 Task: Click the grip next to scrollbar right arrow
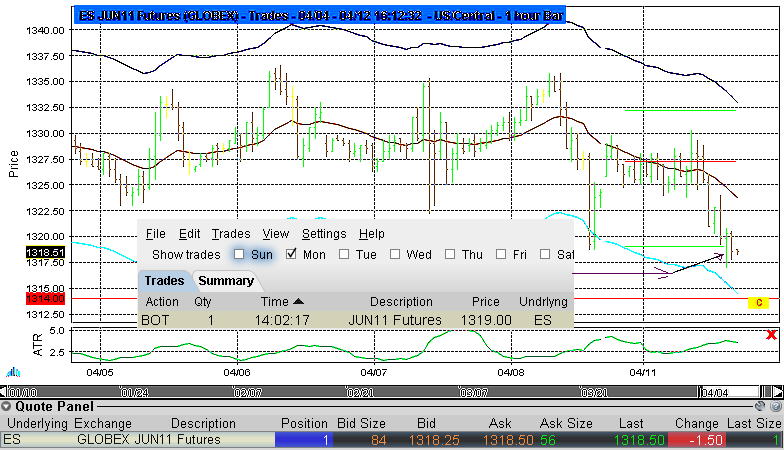[766, 392]
